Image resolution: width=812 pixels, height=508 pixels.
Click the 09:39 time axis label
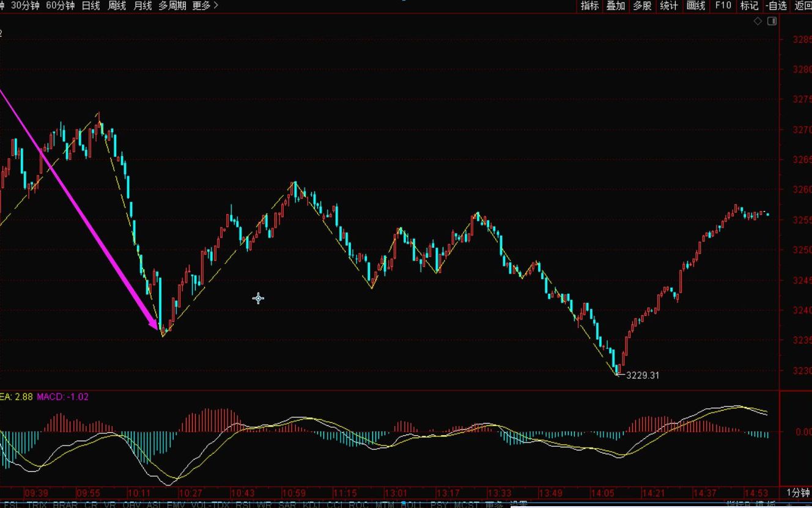click(36, 493)
